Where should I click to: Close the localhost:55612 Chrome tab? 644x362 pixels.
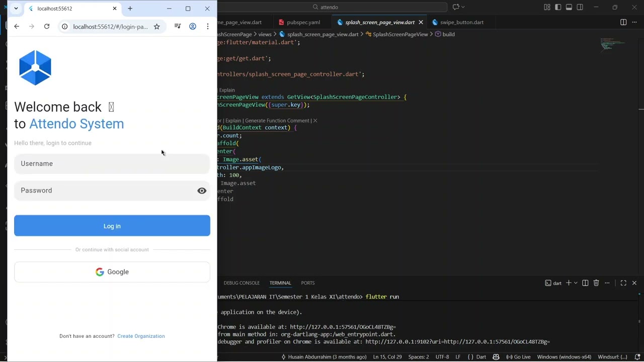click(115, 9)
